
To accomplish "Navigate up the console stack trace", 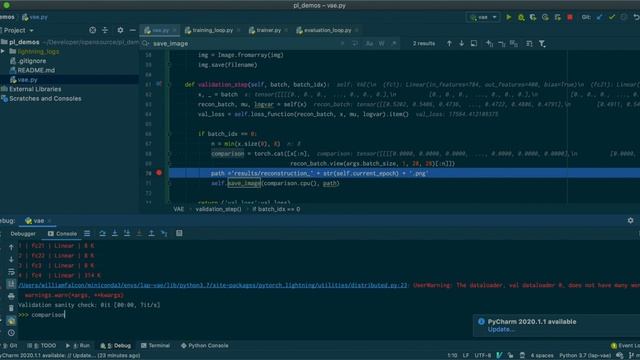I will [11, 247].
